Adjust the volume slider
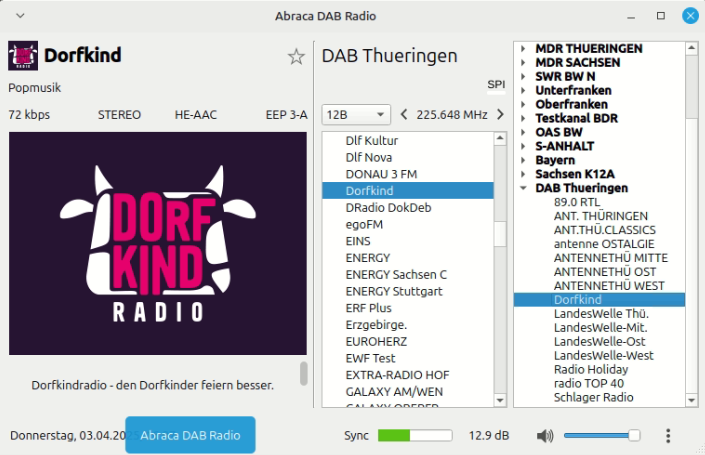 coord(601,436)
